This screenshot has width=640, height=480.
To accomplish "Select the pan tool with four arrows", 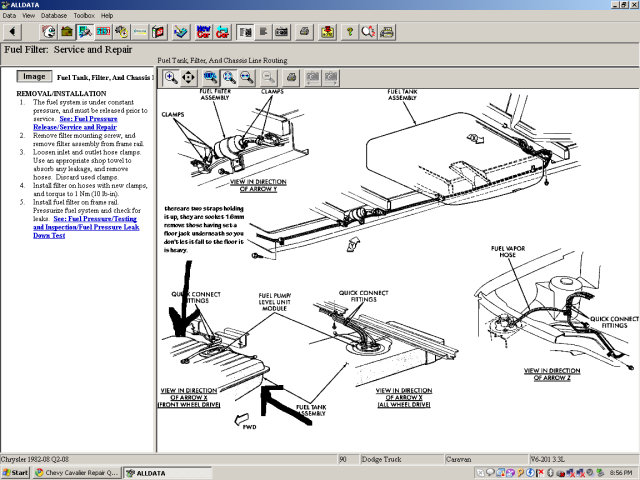I will (188, 77).
